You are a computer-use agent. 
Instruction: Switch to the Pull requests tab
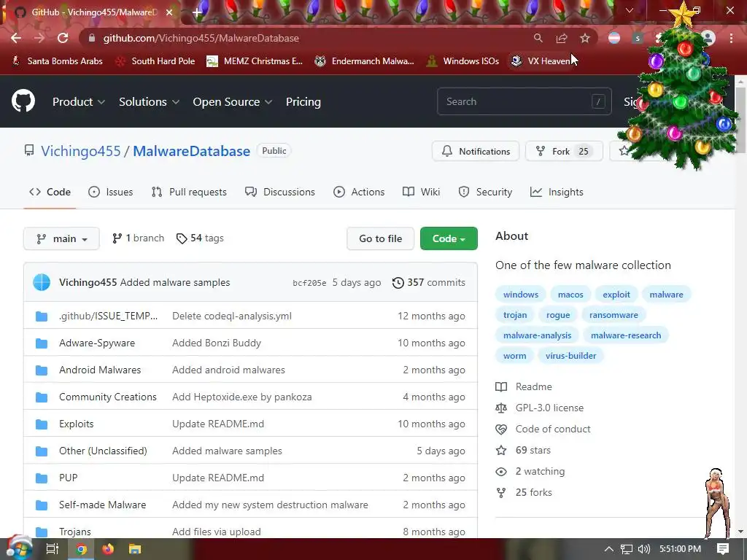coord(189,192)
